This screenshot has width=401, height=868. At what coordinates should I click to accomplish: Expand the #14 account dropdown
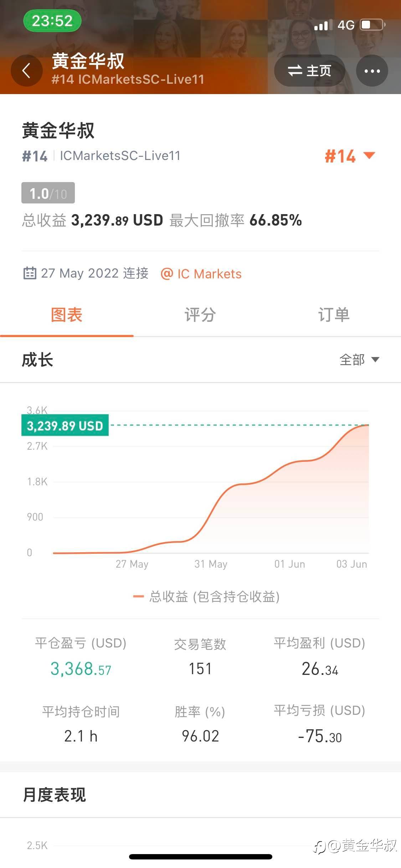click(x=350, y=156)
